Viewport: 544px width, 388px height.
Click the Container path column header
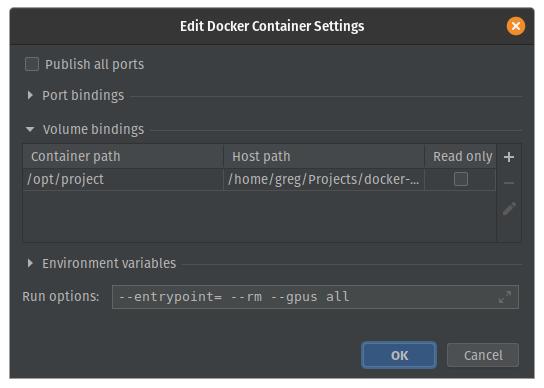pyautogui.click(x=123, y=157)
